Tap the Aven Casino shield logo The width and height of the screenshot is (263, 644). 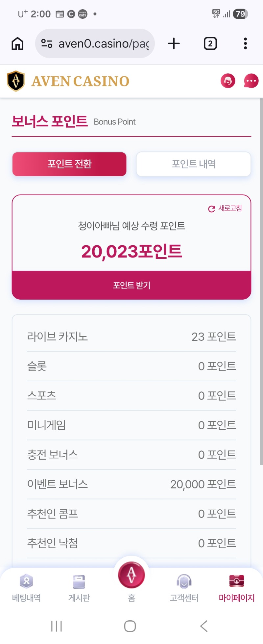16,81
